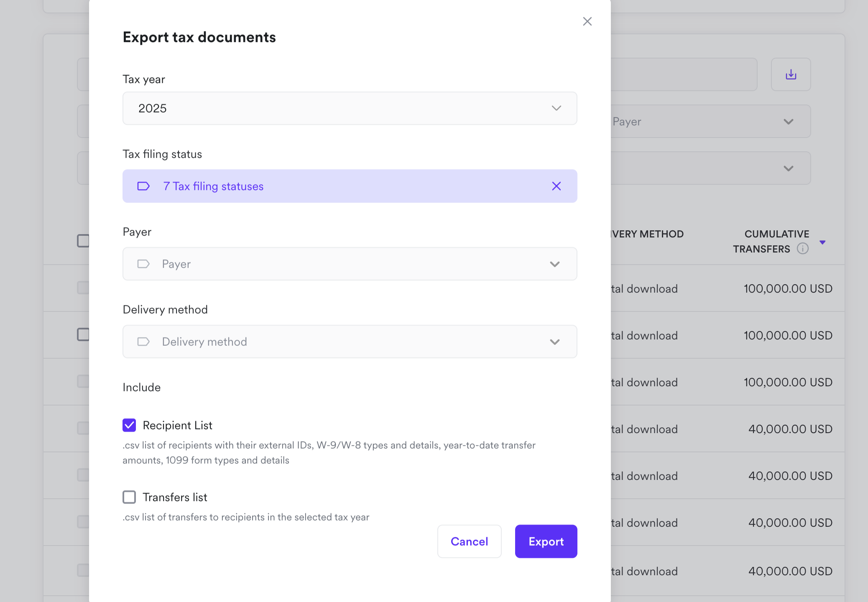
Task: Check the Transfers list option
Action: pos(129,497)
